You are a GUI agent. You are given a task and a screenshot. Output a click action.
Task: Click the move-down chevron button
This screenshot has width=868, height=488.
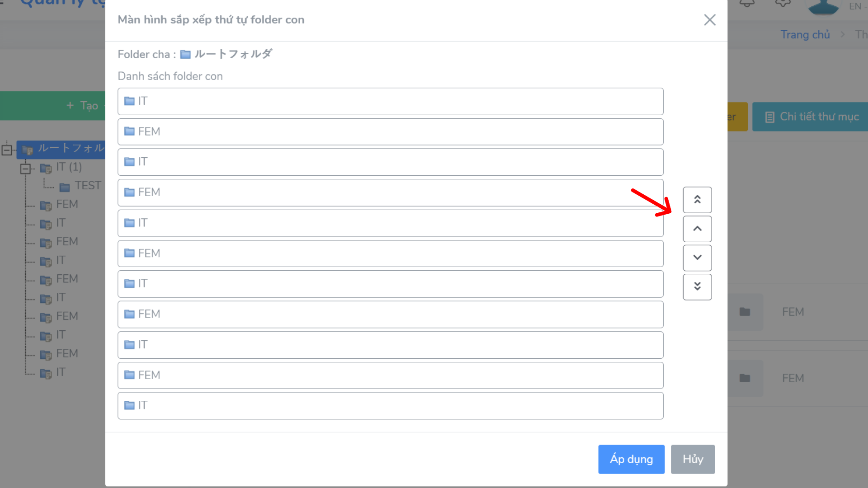pos(697,258)
